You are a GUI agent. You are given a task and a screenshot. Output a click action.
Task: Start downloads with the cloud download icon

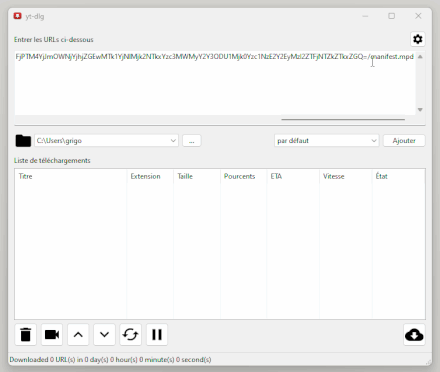pos(414,334)
